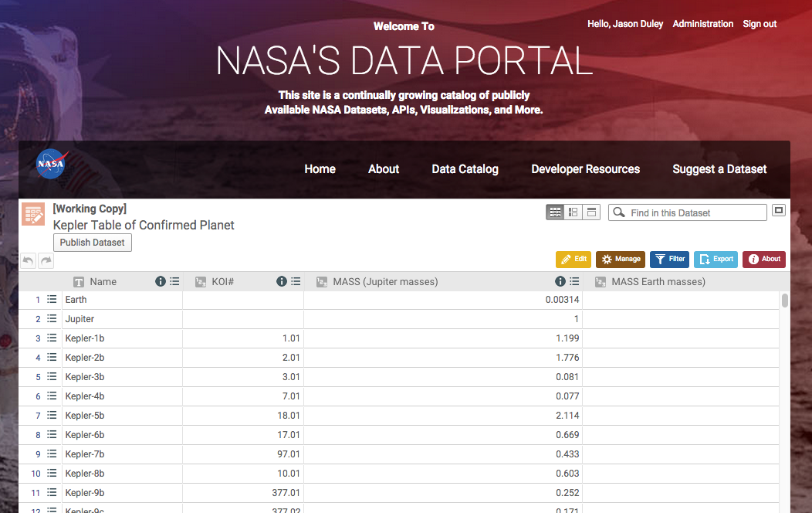Show info for Name column

[161, 281]
